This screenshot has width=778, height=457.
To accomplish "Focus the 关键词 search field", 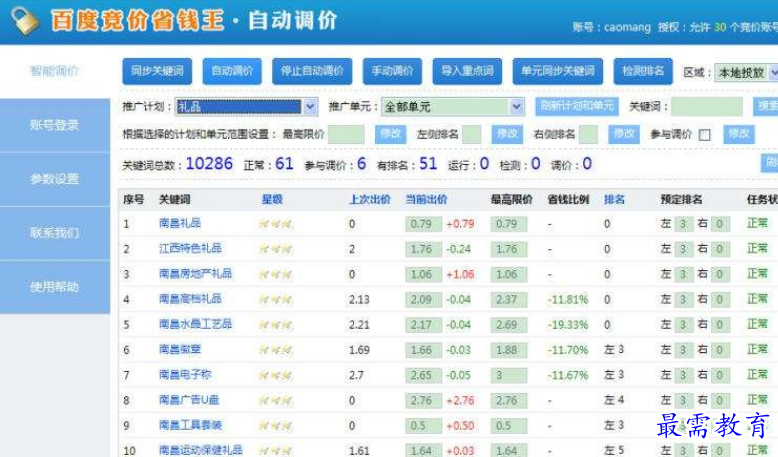I will point(707,106).
